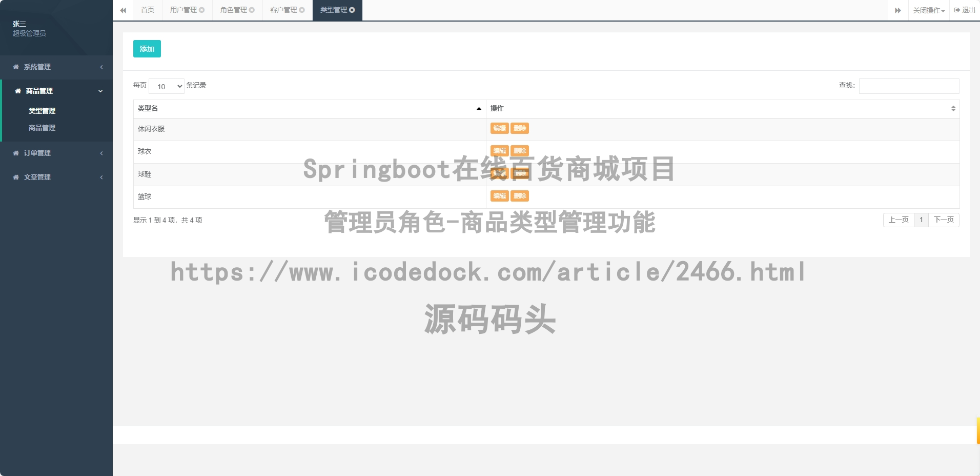Click the 超级管理员 role label

29,33
